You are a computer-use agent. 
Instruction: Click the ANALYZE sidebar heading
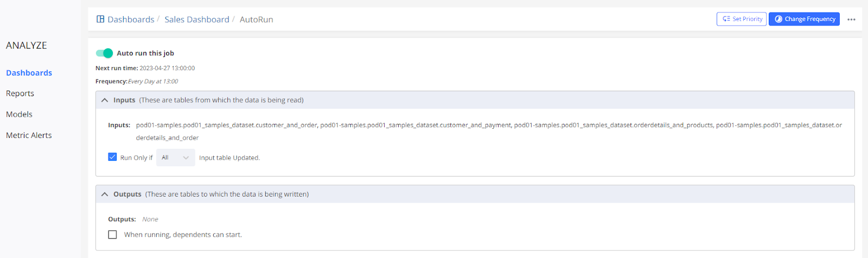tap(27, 46)
